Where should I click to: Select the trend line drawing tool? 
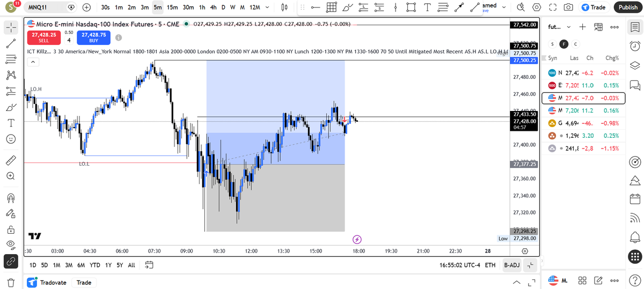point(11,43)
